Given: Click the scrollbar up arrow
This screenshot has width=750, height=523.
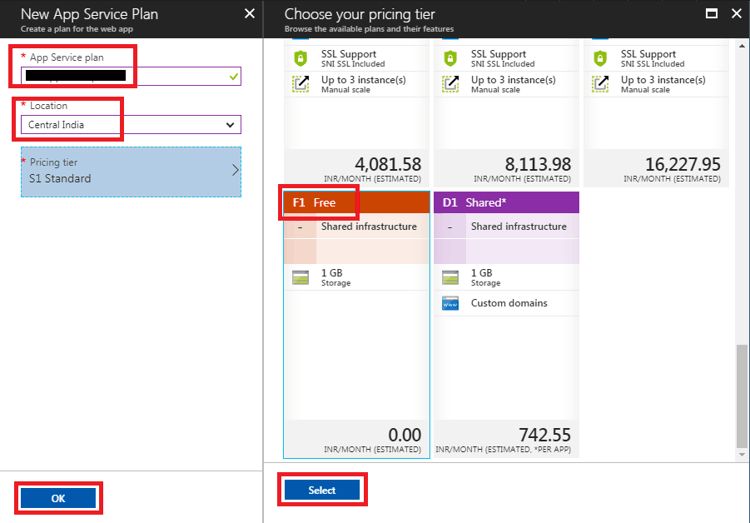Looking at the screenshot, I should pyautogui.click(x=742, y=46).
